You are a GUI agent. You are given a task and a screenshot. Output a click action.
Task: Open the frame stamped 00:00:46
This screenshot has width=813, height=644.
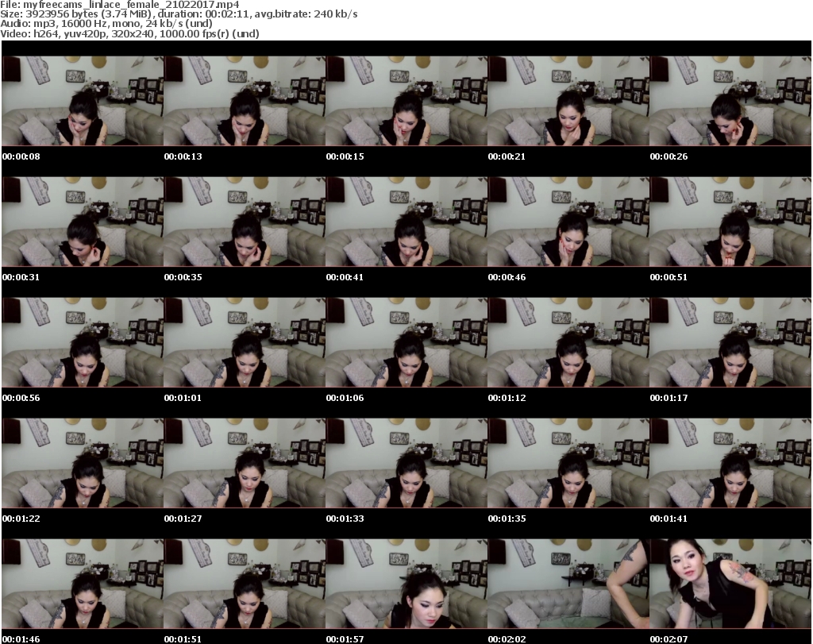point(568,222)
